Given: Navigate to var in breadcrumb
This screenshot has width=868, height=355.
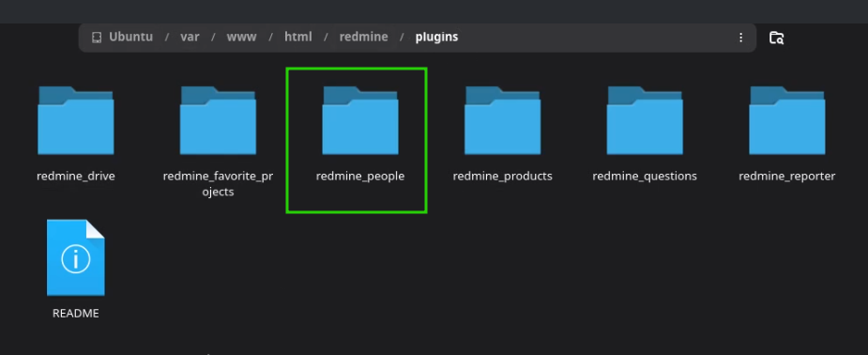Looking at the screenshot, I should (190, 38).
